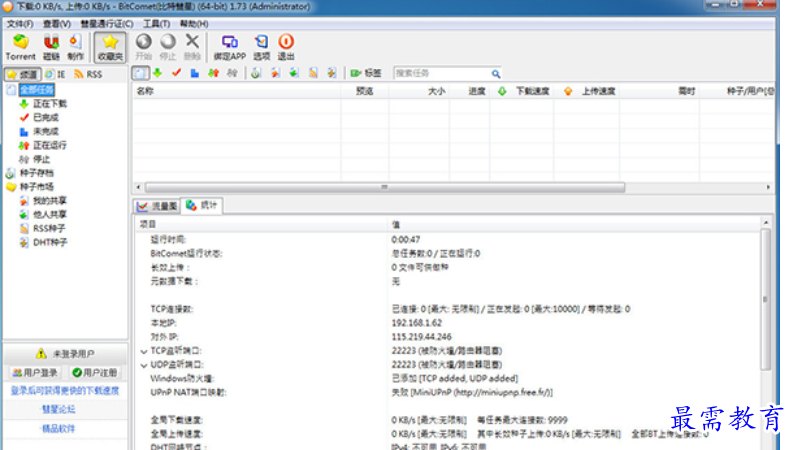Switch to the 频道 sidebar tab
The width and height of the screenshot is (792, 450).
click(x=22, y=74)
